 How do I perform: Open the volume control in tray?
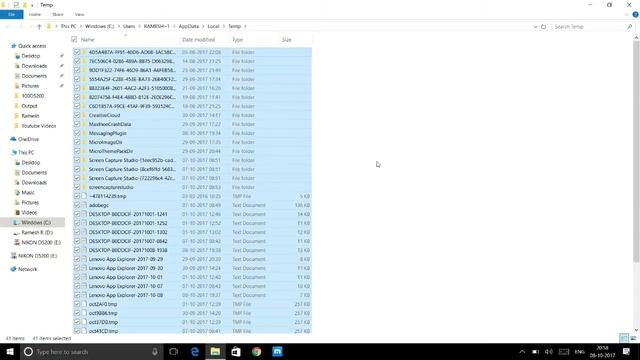click(549, 352)
